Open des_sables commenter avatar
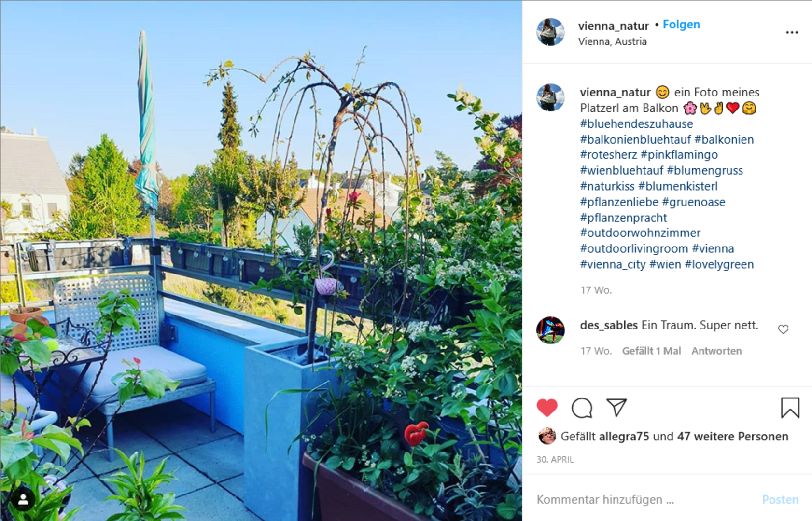Screen dimensions: 812x521 click(550, 330)
